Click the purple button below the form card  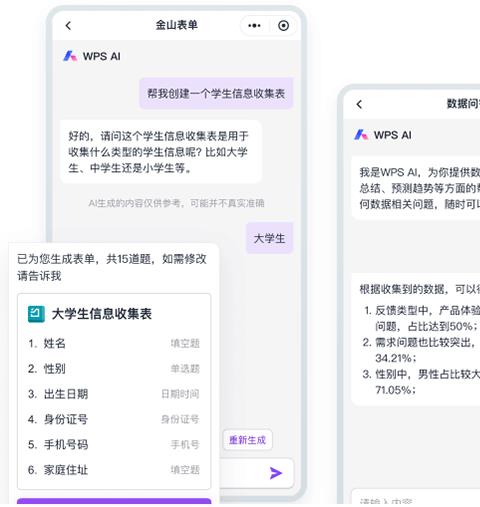point(114,502)
